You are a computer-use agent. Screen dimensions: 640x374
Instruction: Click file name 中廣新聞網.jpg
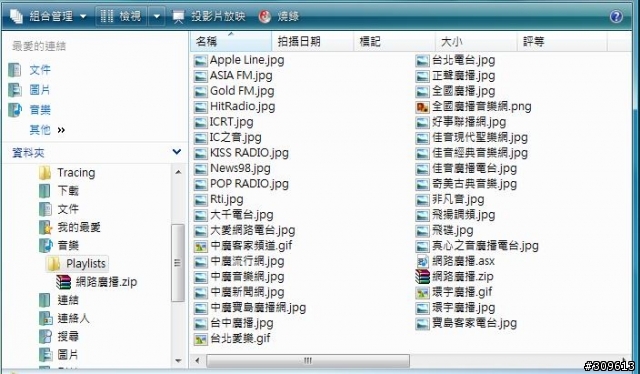pyautogui.click(x=247, y=292)
